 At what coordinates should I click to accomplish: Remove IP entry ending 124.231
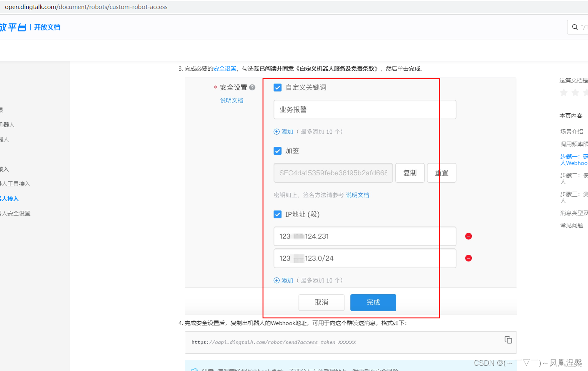(469, 236)
